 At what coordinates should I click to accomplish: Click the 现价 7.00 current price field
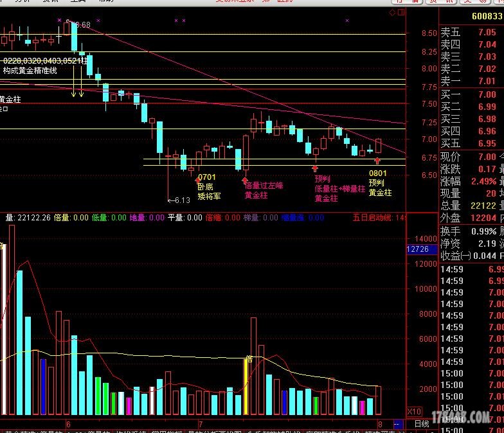(468, 157)
